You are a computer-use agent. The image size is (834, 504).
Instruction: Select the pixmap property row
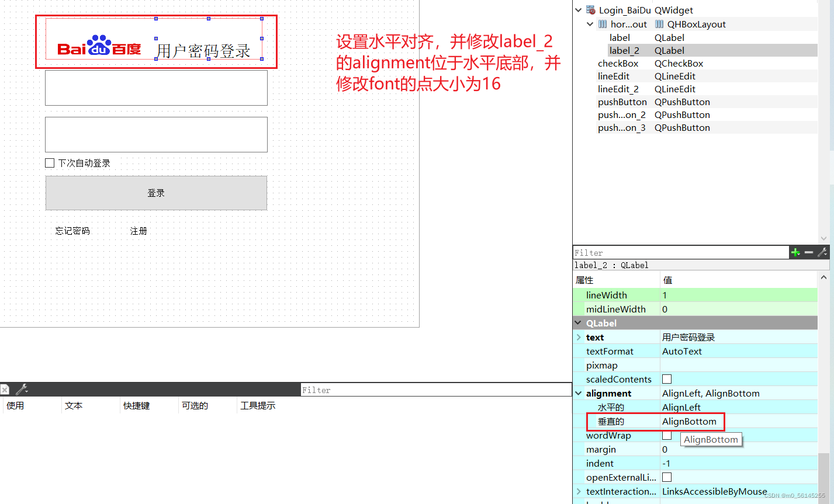(695, 365)
